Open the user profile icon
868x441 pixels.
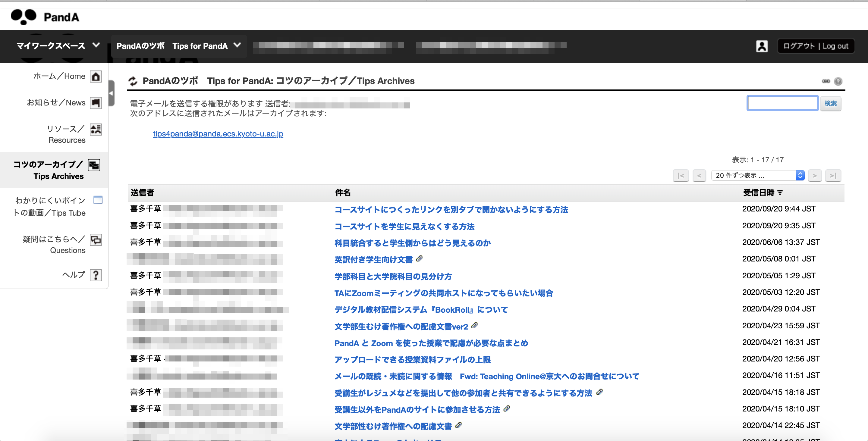(762, 46)
